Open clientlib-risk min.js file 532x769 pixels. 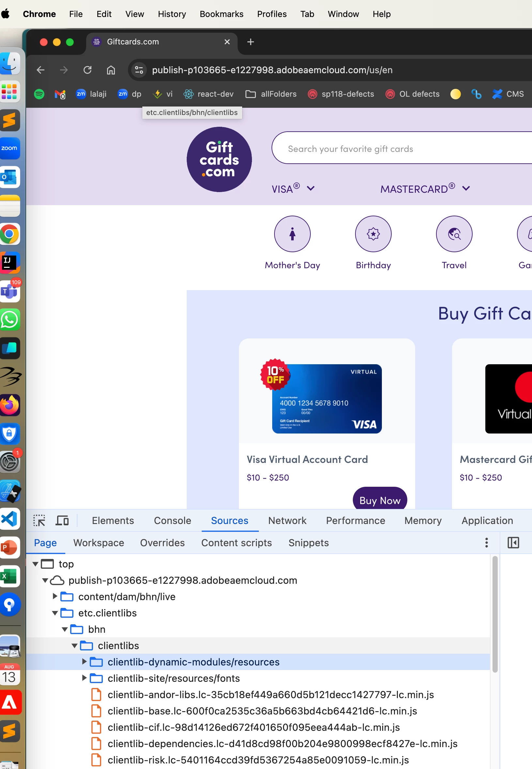(x=258, y=760)
